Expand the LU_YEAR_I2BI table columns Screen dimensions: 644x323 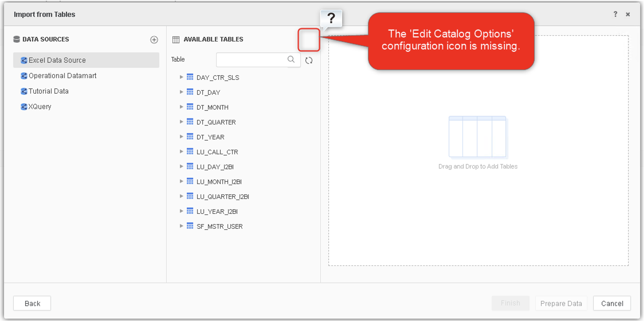coord(181,211)
